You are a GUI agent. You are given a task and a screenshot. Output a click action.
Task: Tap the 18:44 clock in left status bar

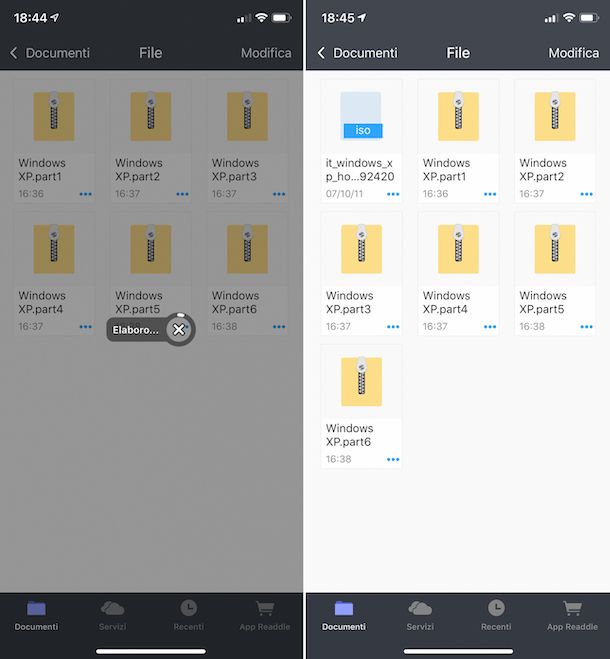31,18
